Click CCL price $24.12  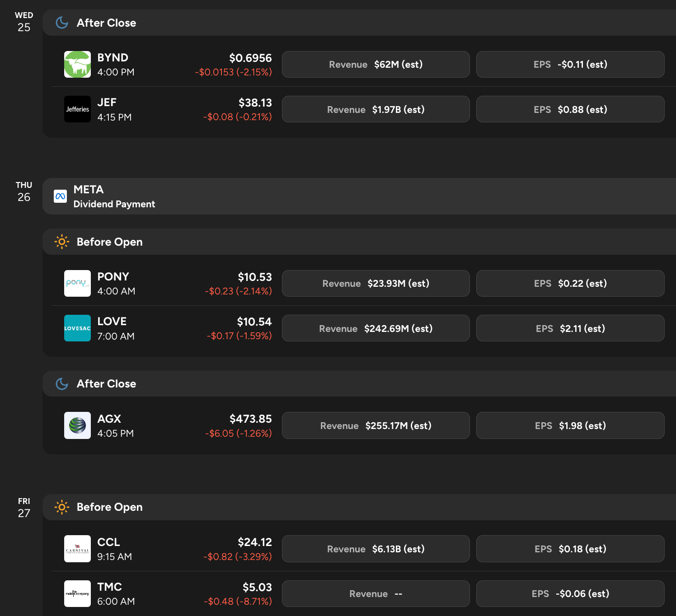pos(255,542)
